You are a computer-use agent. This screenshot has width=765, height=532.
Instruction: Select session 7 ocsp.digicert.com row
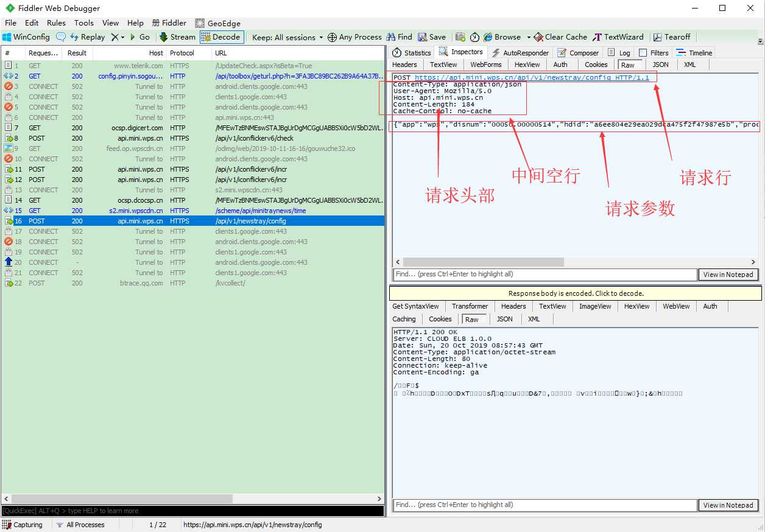192,128
